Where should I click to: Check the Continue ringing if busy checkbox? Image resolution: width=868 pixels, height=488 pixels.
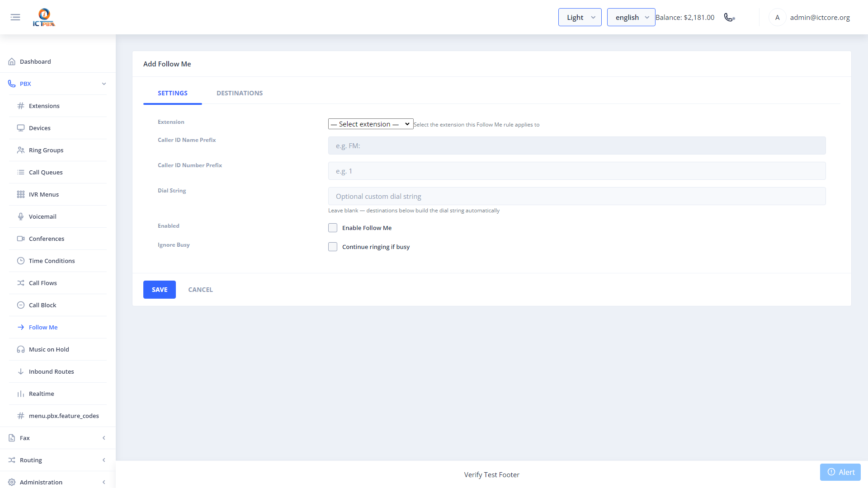(333, 247)
